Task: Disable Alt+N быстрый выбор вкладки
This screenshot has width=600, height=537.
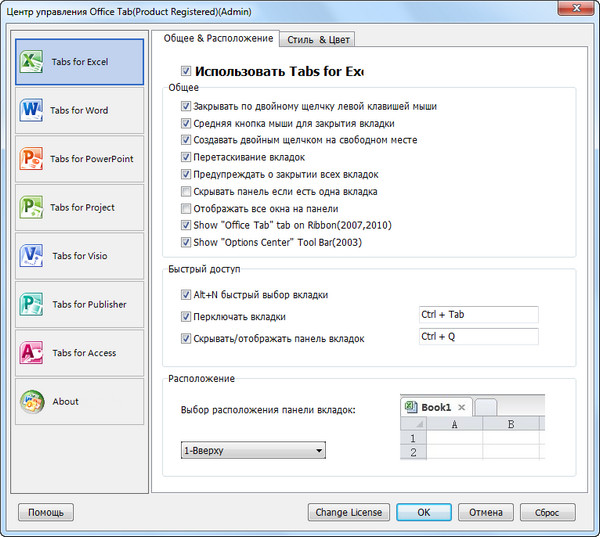Action: pyautogui.click(x=186, y=295)
